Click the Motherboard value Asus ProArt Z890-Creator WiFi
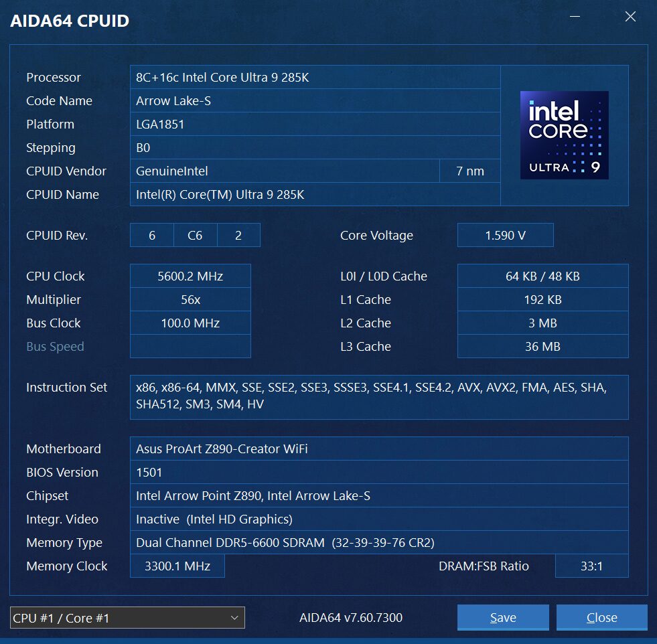This screenshot has width=657, height=644. pos(379,449)
